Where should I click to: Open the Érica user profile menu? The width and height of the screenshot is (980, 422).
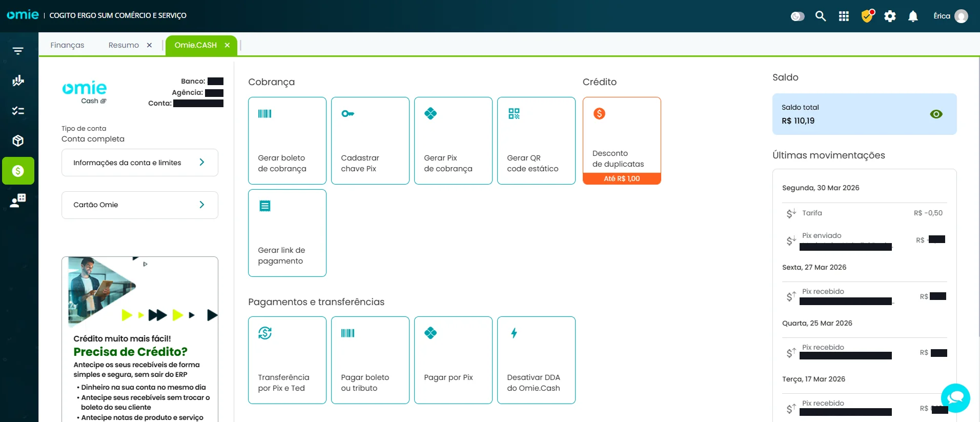coord(950,16)
